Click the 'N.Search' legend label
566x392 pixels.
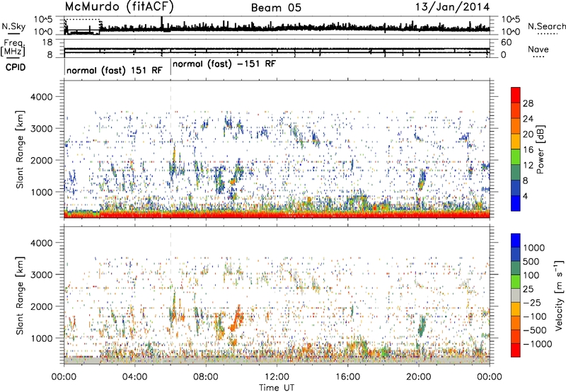[x=546, y=26]
